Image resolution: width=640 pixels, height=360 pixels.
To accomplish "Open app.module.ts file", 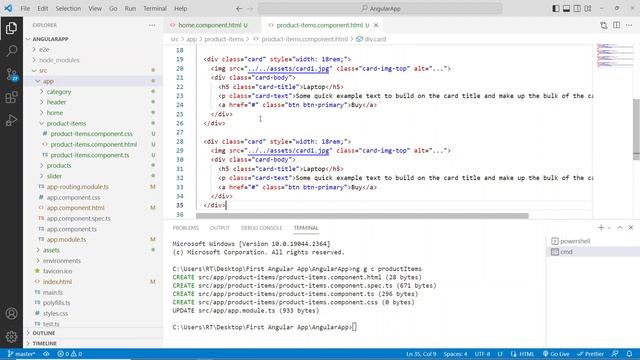I will [x=93, y=240].
